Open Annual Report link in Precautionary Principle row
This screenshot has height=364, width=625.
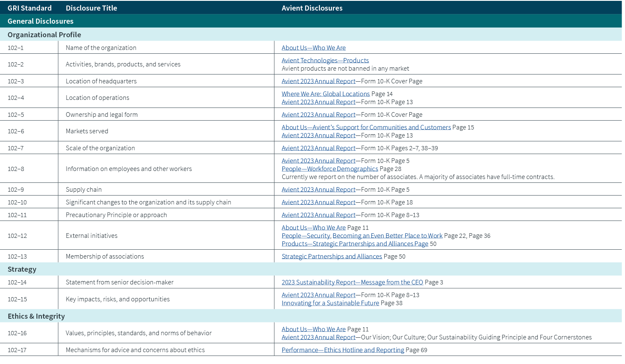tap(318, 215)
